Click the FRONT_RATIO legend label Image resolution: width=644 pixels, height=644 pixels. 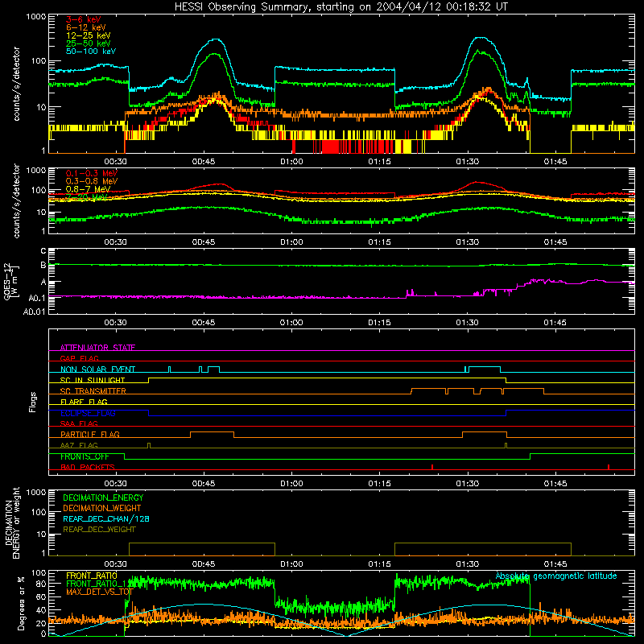pyautogui.click(x=92, y=576)
